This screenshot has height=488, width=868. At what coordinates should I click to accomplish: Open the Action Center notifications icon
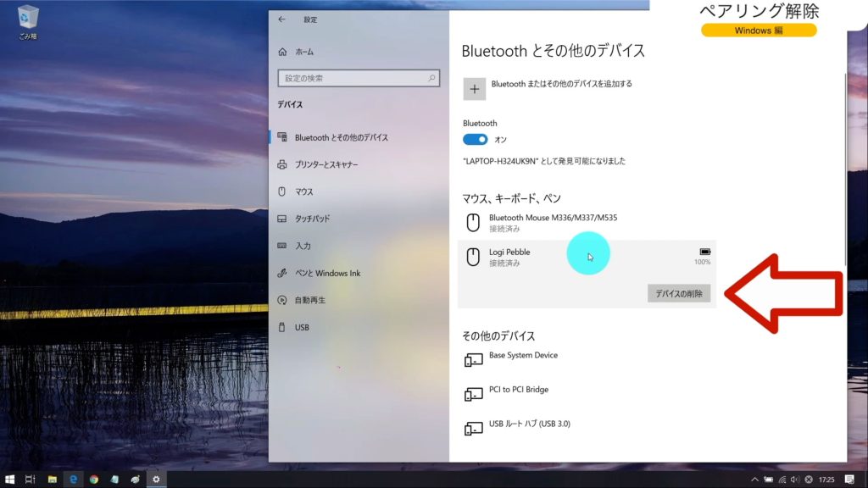pos(849,480)
